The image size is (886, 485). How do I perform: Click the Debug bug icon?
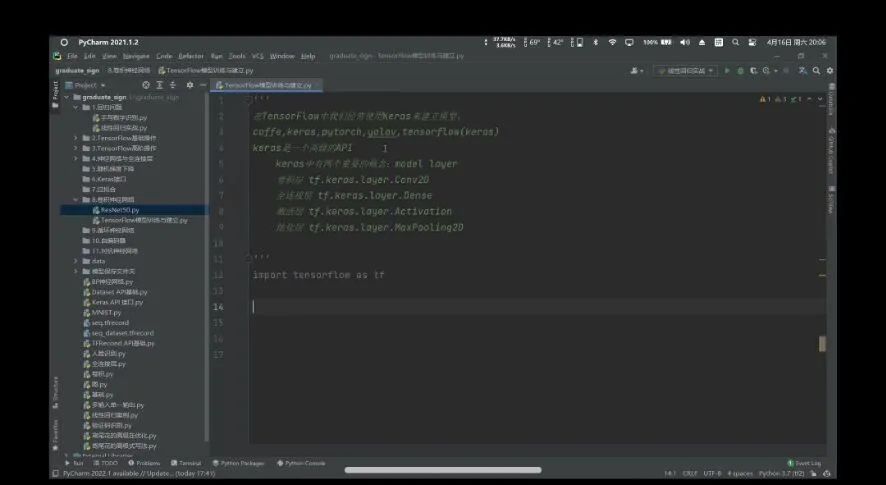(740, 71)
